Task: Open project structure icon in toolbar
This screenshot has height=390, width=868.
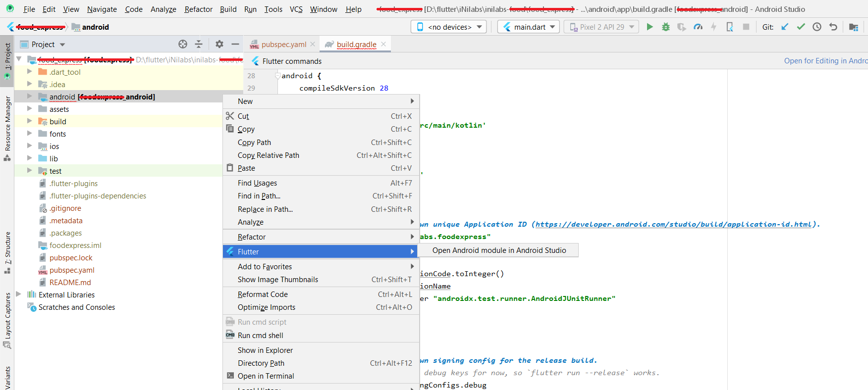Action: click(x=854, y=27)
